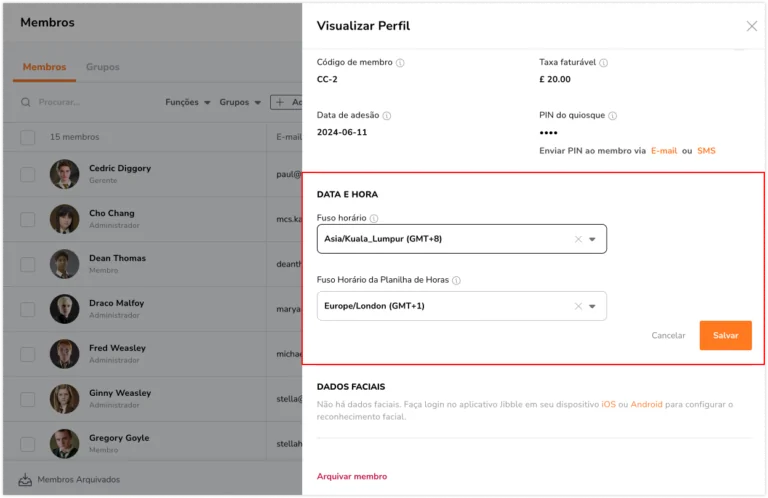The image size is (768, 498).
Task: Click info icon for Fuso Horário da Planilha
Action: [456, 281]
